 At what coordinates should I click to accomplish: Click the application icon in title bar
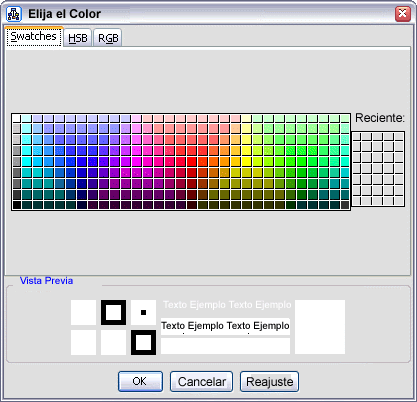pos(14,14)
